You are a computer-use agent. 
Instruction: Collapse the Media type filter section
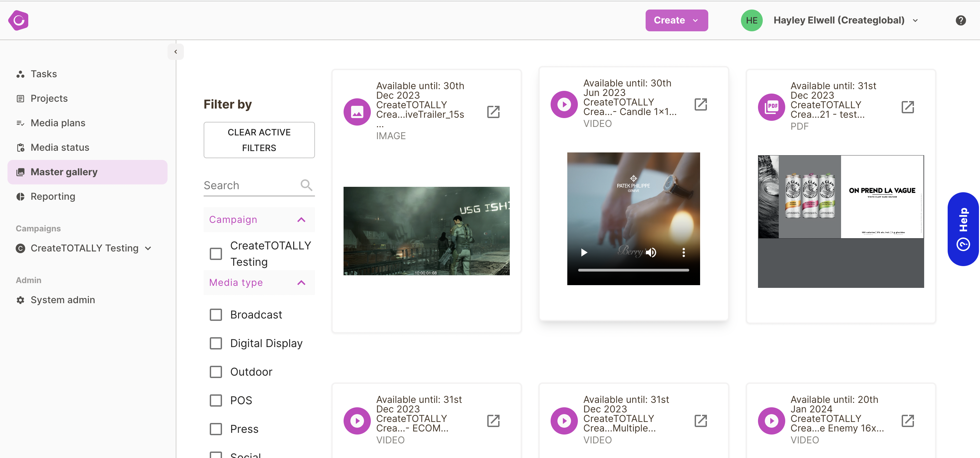tap(259, 282)
